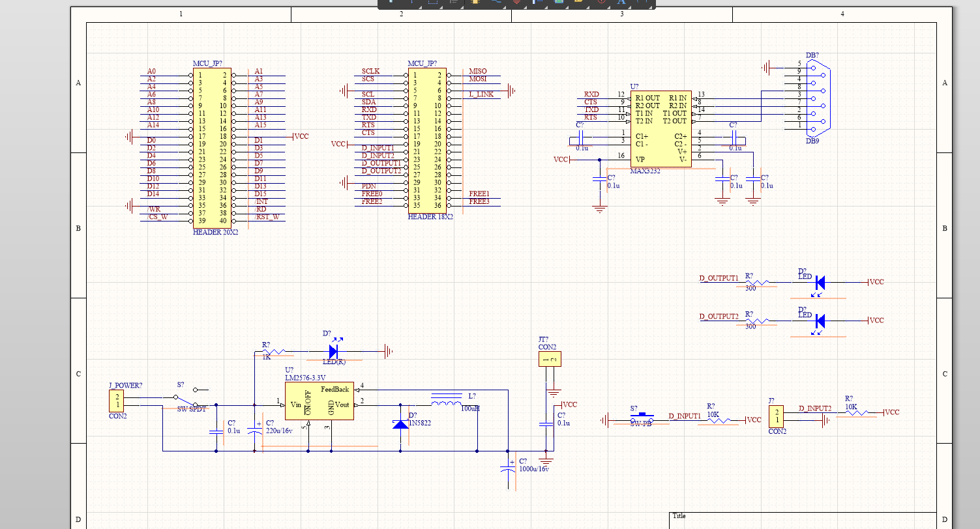Select the Place Part tool icon

[475, 2]
